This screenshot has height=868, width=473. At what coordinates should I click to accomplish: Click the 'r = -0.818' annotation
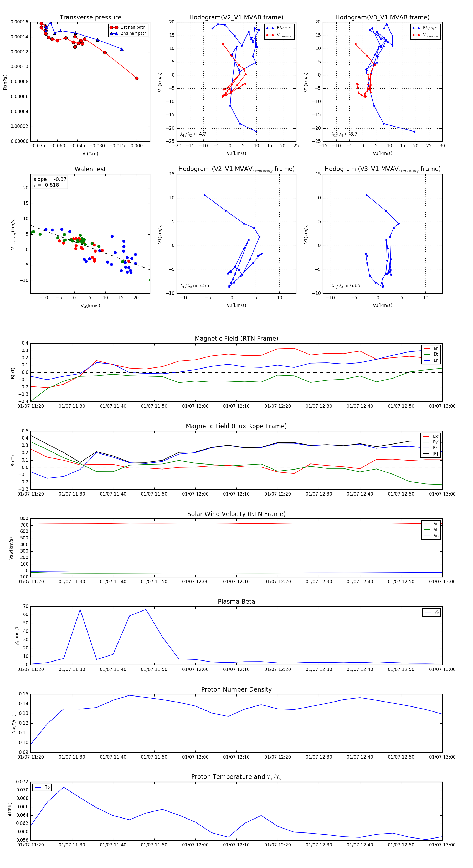click(46, 185)
